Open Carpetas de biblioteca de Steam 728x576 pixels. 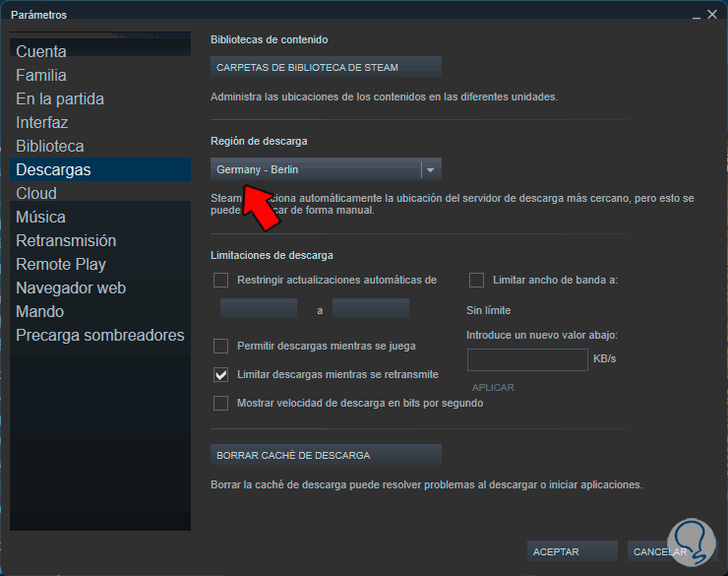point(326,67)
